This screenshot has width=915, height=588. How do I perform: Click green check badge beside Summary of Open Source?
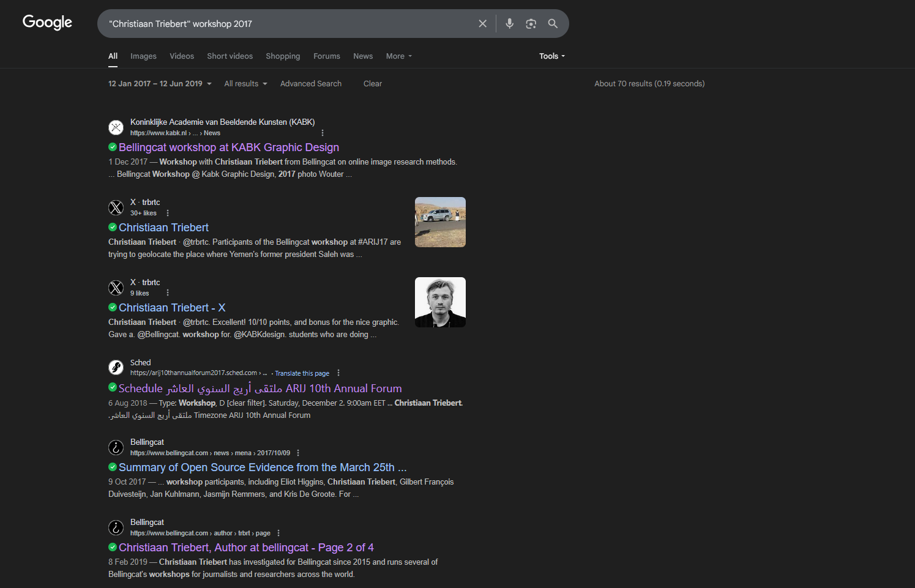113,467
